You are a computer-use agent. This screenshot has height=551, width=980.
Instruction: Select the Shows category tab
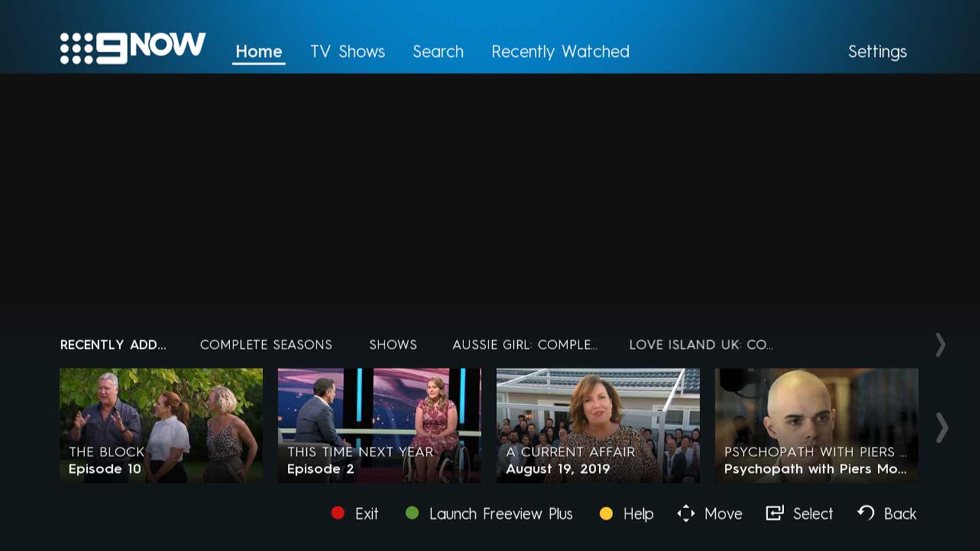(393, 345)
